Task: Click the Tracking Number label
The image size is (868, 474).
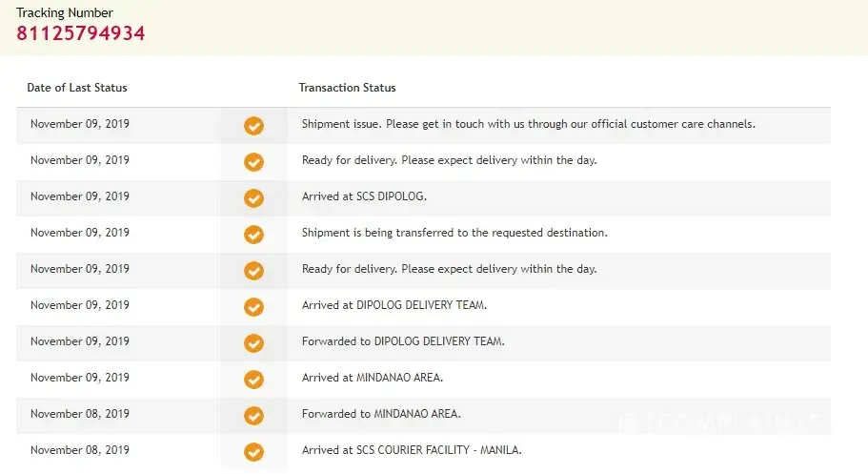Action: pyautogui.click(x=64, y=12)
